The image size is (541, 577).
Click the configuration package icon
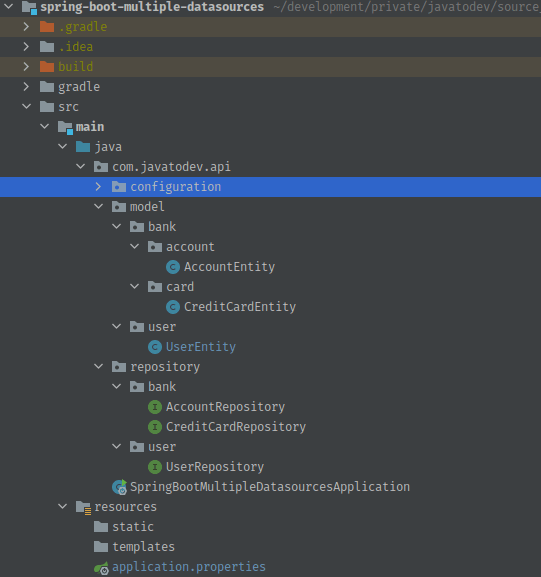pyautogui.click(x=119, y=187)
